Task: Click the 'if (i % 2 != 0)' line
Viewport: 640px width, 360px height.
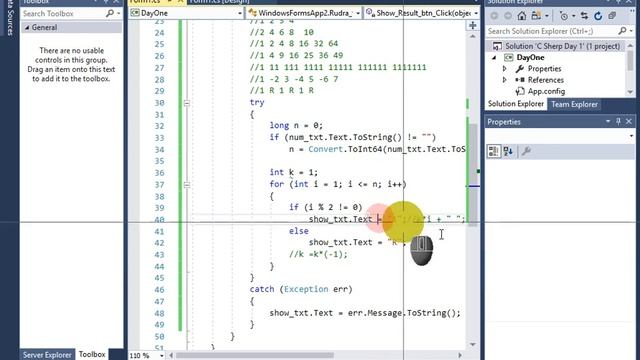Action: (326, 207)
